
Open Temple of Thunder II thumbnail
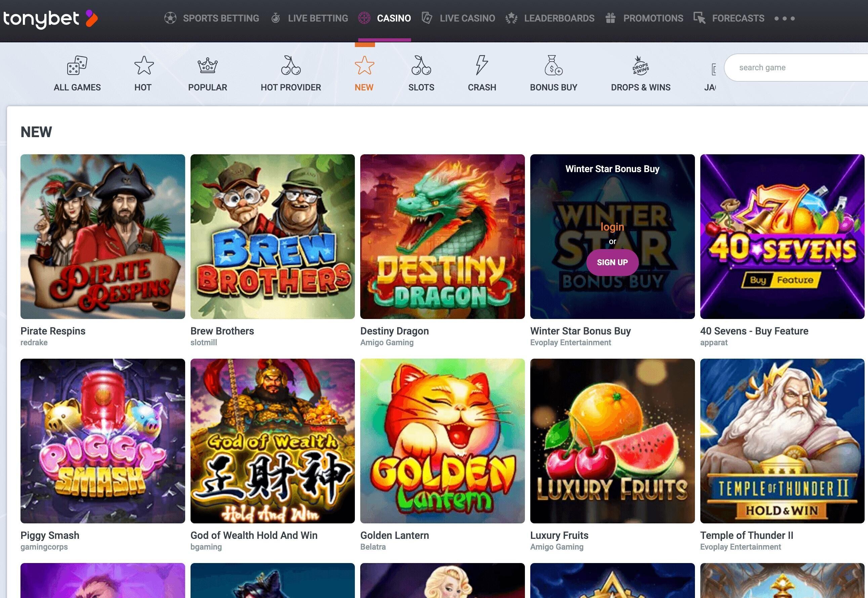tap(782, 441)
